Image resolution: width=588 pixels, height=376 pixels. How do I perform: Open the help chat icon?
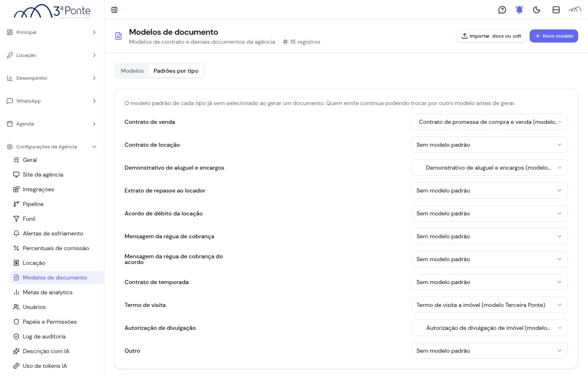[502, 10]
